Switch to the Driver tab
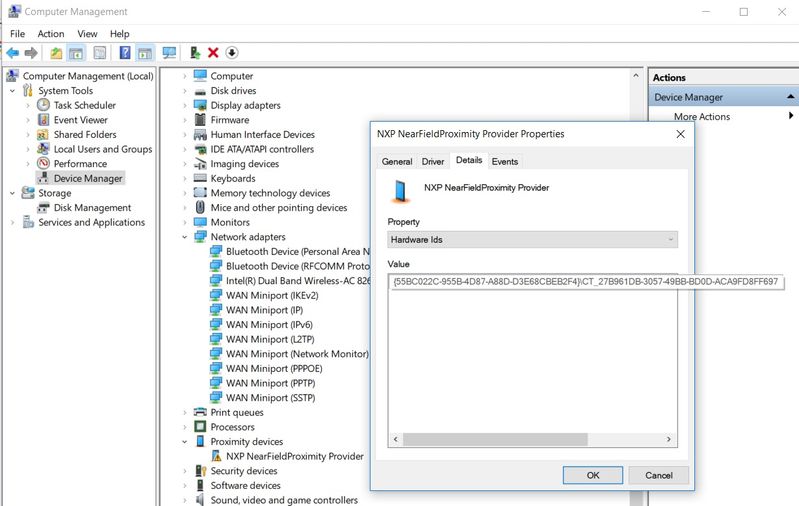799x506 pixels. (x=432, y=161)
